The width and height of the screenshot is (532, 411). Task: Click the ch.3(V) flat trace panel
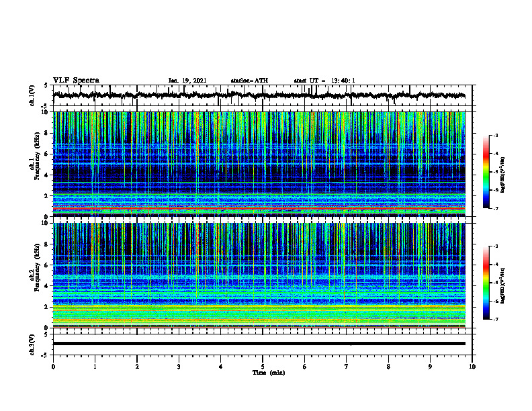point(263,345)
